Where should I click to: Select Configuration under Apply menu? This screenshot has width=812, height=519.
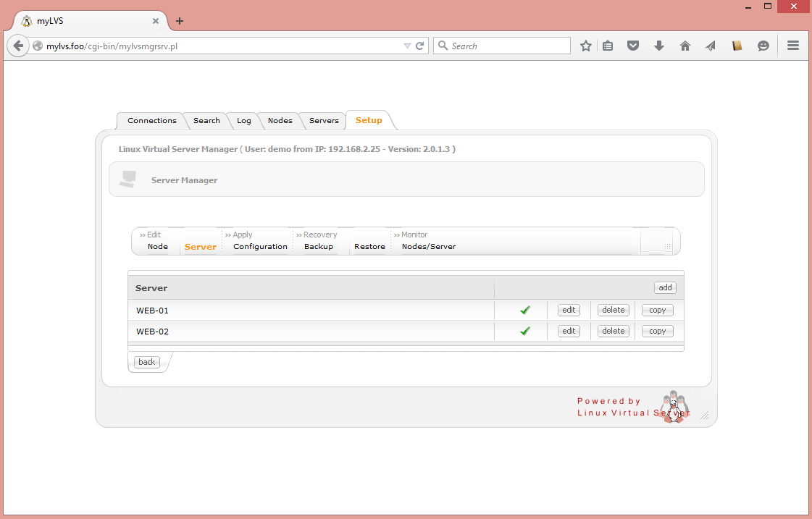tap(260, 247)
